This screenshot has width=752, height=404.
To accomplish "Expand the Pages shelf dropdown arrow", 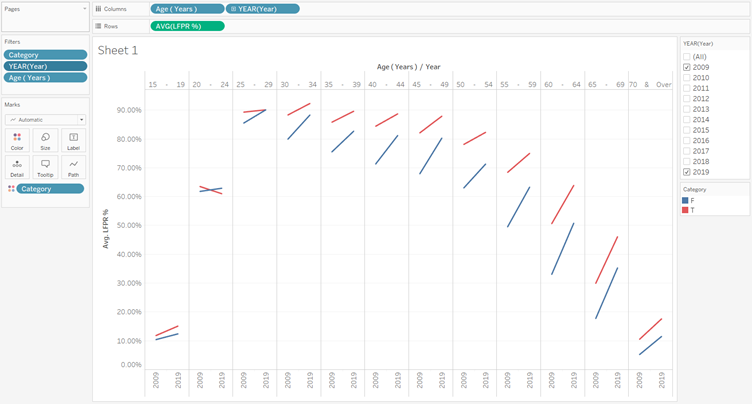I will click(84, 8).
